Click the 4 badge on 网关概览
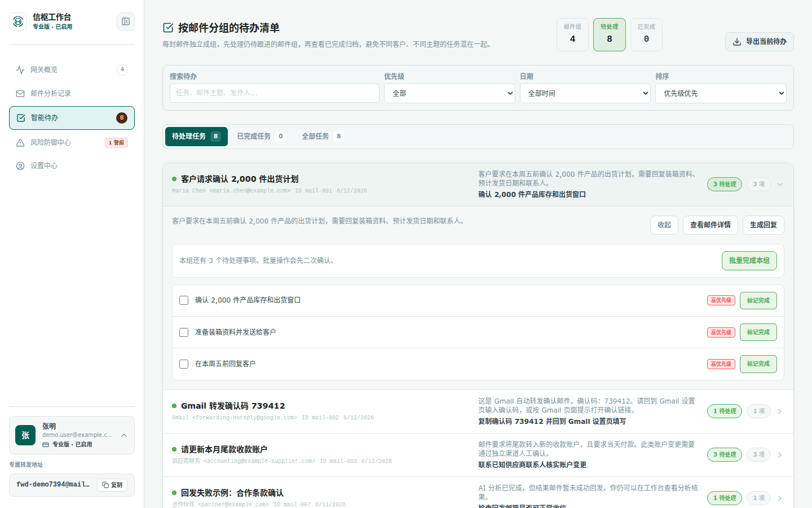812x508 pixels. pyautogui.click(x=122, y=70)
